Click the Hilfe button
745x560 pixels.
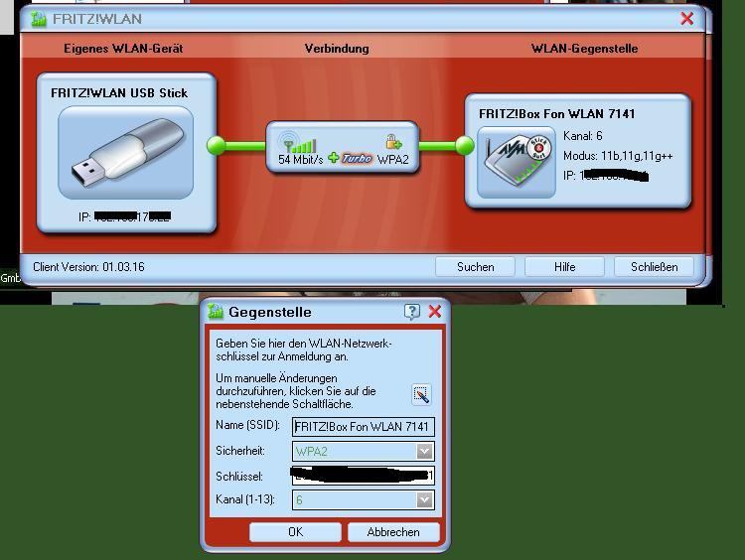click(x=564, y=267)
